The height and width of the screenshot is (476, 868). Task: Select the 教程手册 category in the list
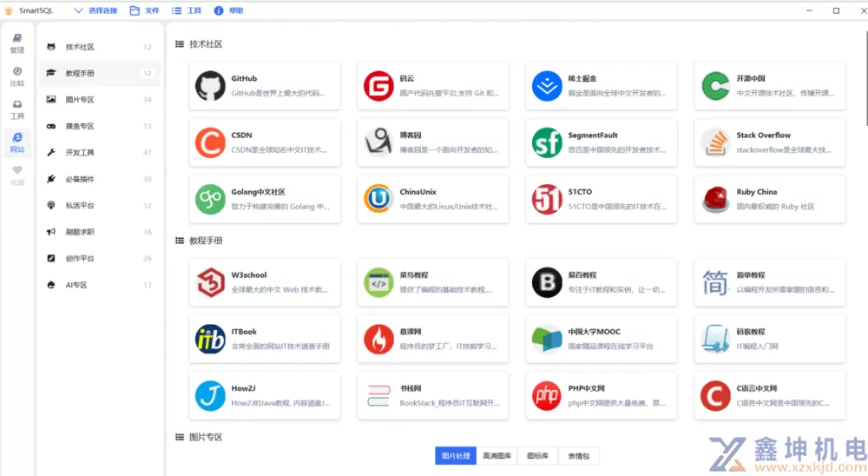100,73
